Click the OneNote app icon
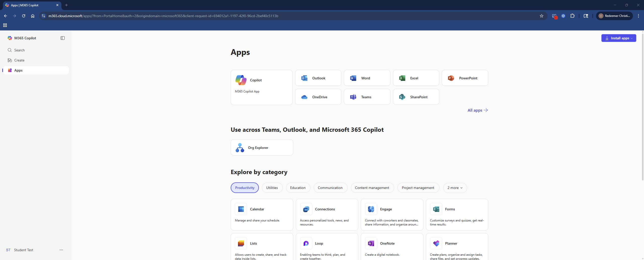 pyautogui.click(x=371, y=243)
